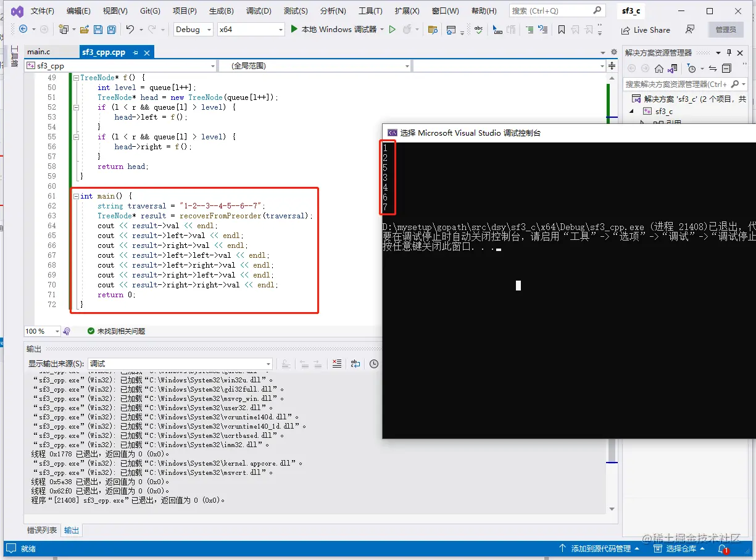The image size is (756, 560).
Task: Open the window layout icon in toolbar
Action: 451,30
